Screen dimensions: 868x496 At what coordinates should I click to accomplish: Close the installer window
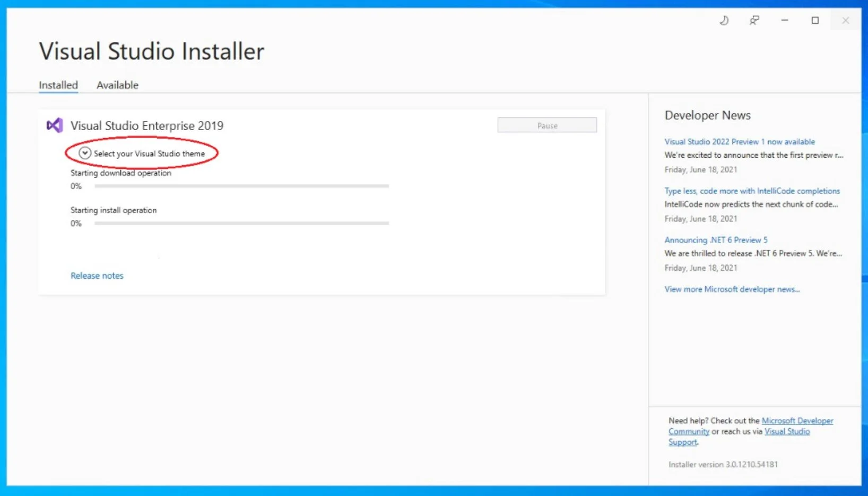846,21
